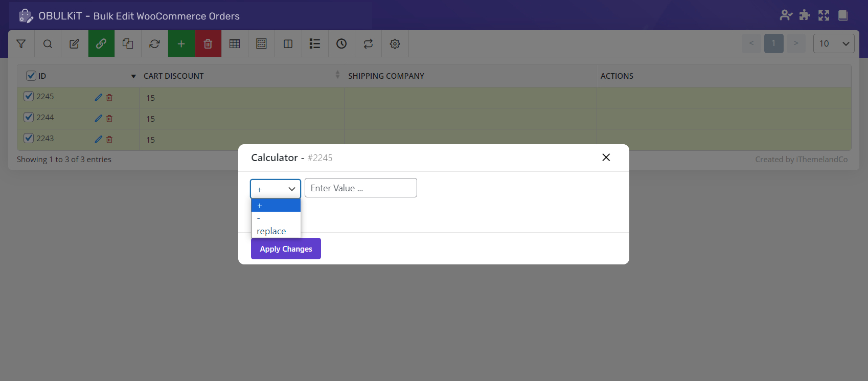868x381 pixels.
Task: Choose the minus operator option
Action: pyautogui.click(x=275, y=218)
